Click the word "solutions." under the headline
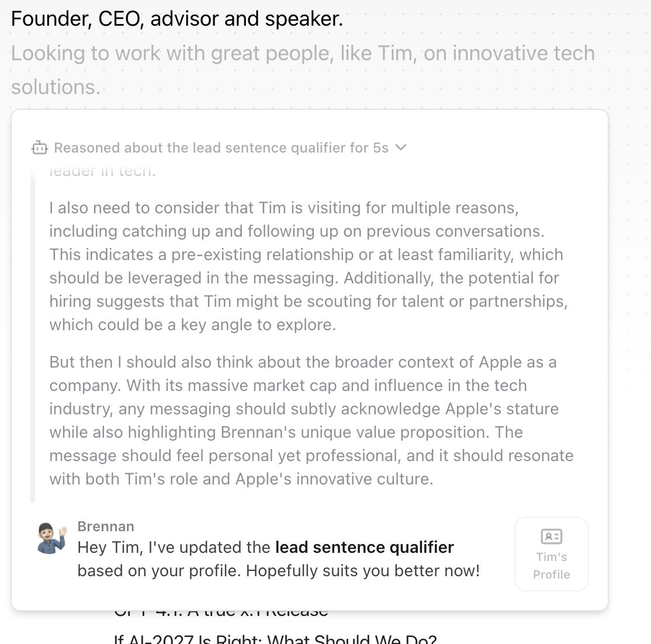 (56, 87)
